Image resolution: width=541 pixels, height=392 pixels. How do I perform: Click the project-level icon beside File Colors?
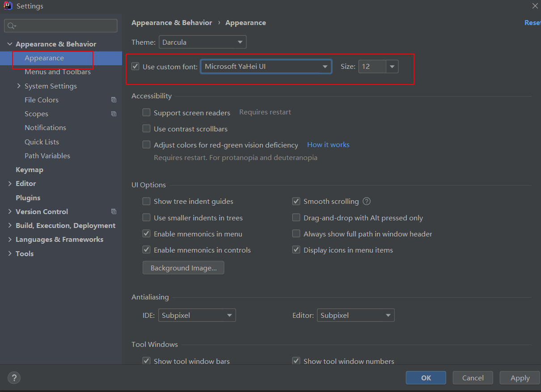coord(114,100)
